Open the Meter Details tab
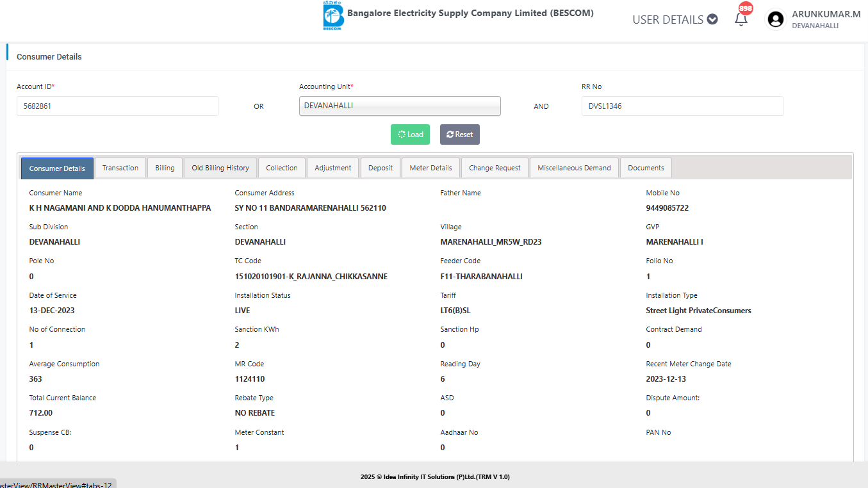The width and height of the screenshot is (868, 488). pyautogui.click(x=431, y=168)
